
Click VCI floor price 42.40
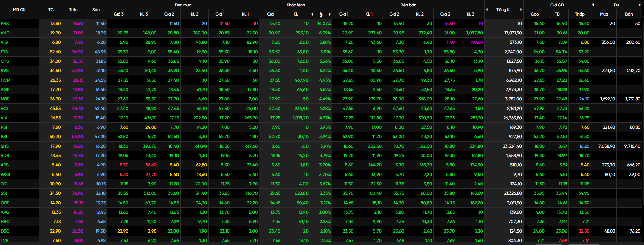point(100,109)
